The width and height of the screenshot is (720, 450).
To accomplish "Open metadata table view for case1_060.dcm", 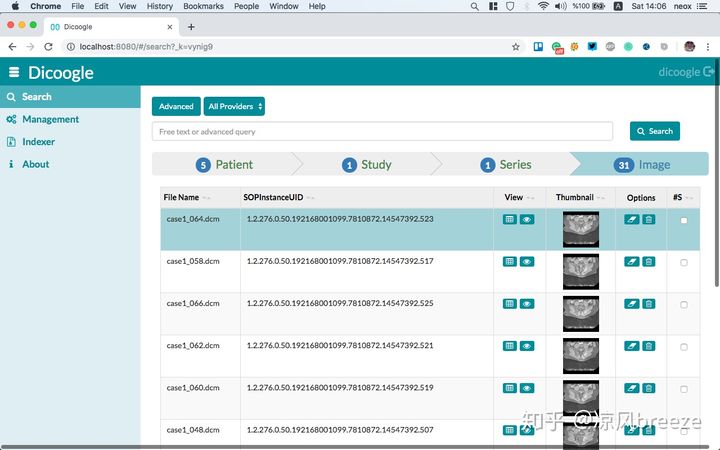I will 510,388.
